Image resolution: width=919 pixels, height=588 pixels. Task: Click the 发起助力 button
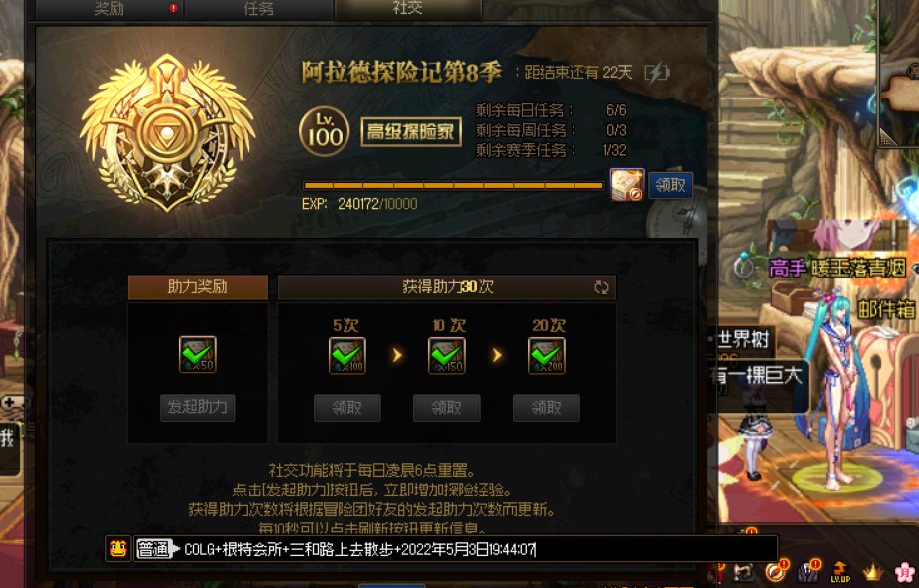tap(197, 408)
